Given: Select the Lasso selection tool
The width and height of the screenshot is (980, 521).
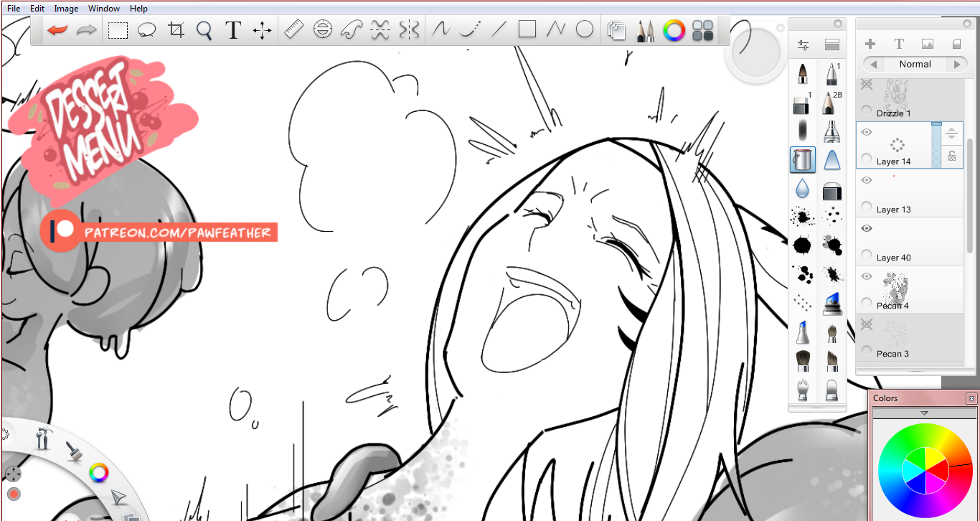Looking at the screenshot, I should pos(147,30).
